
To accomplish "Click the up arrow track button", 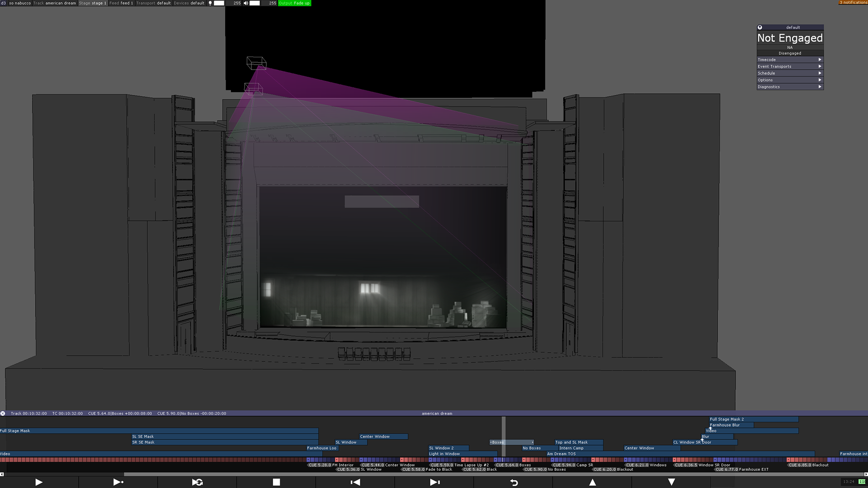I will click(593, 482).
